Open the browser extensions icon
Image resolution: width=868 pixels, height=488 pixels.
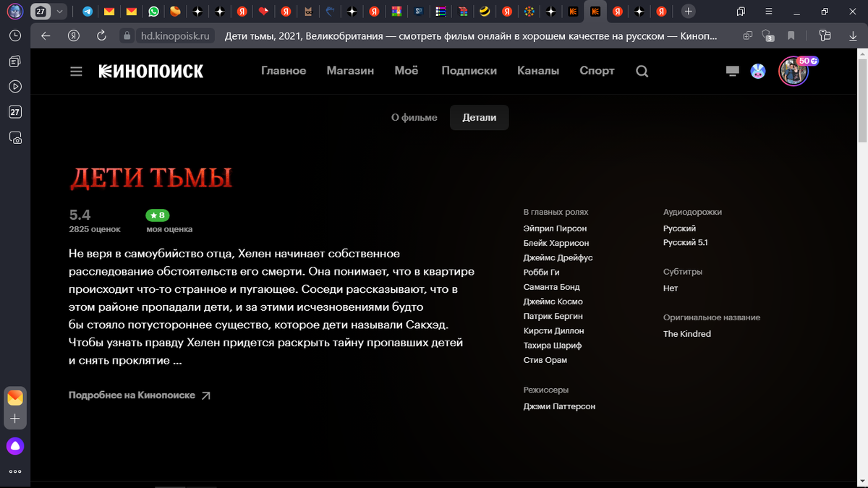point(824,35)
